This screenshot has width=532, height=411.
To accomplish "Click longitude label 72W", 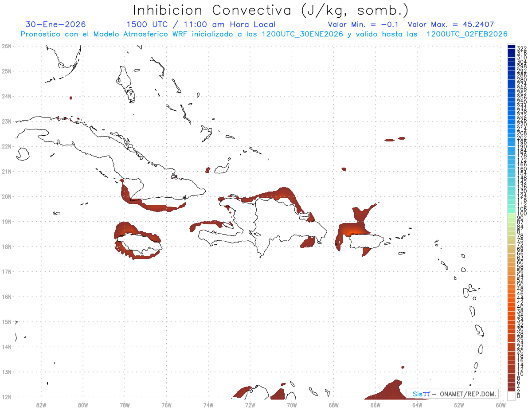I will click(x=250, y=405).
